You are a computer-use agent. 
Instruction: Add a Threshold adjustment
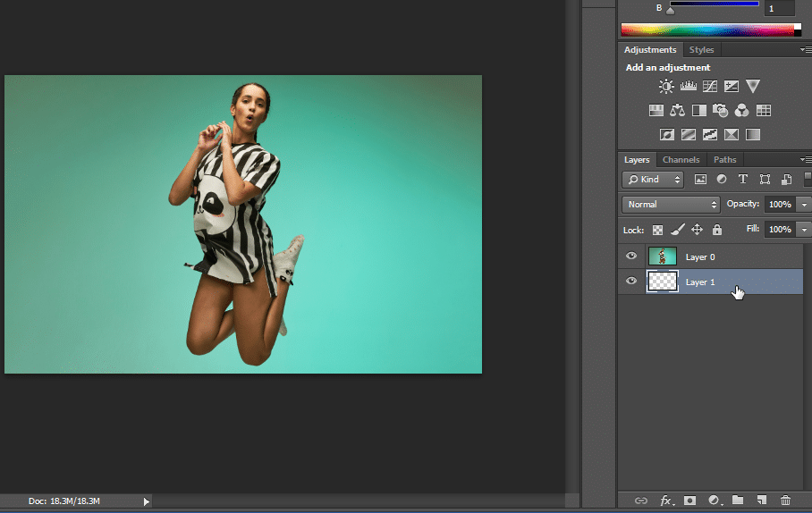(x=710, y=135)
